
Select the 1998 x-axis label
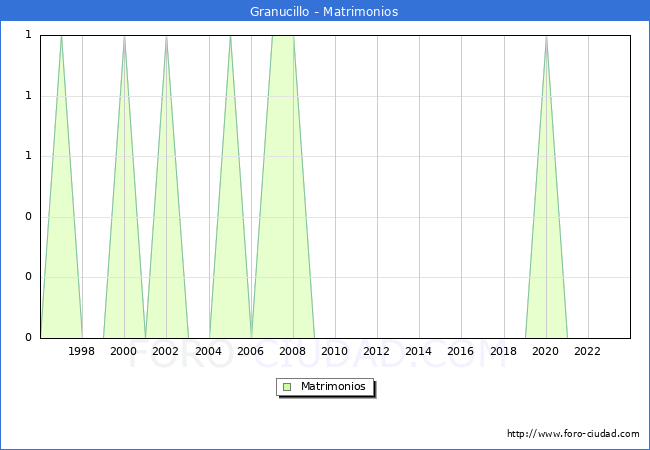pos(81,351)
